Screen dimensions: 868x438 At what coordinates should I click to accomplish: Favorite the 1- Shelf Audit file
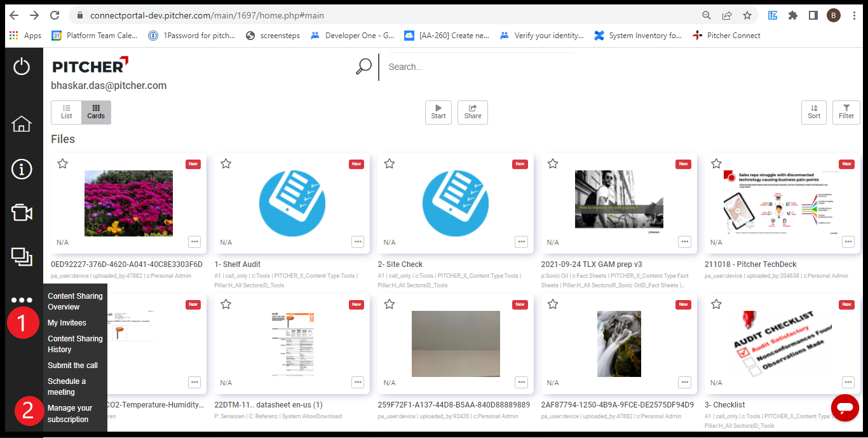tap(226, 163)
